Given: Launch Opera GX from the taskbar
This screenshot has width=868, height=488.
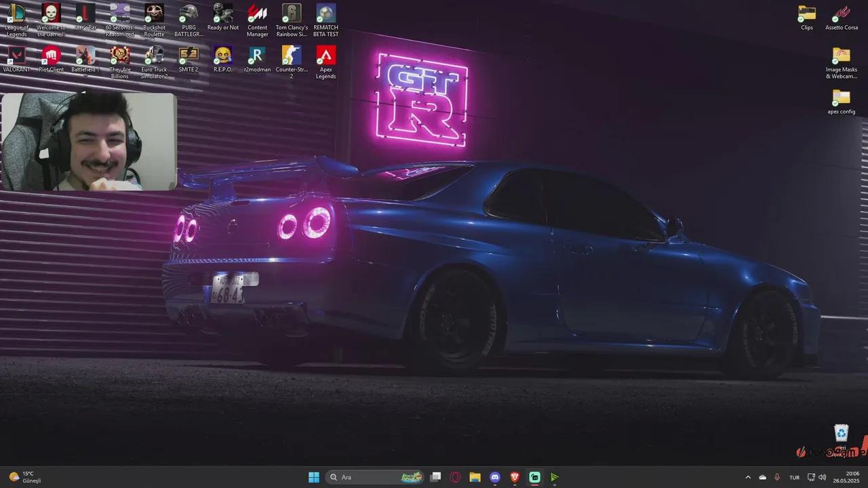Looking at the screenshot, I should [x=456, y=477].
